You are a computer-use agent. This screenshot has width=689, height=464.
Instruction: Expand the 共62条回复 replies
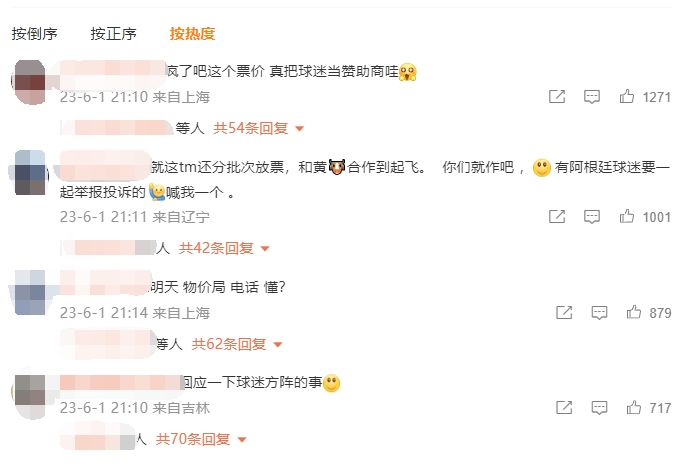point(236,344)
